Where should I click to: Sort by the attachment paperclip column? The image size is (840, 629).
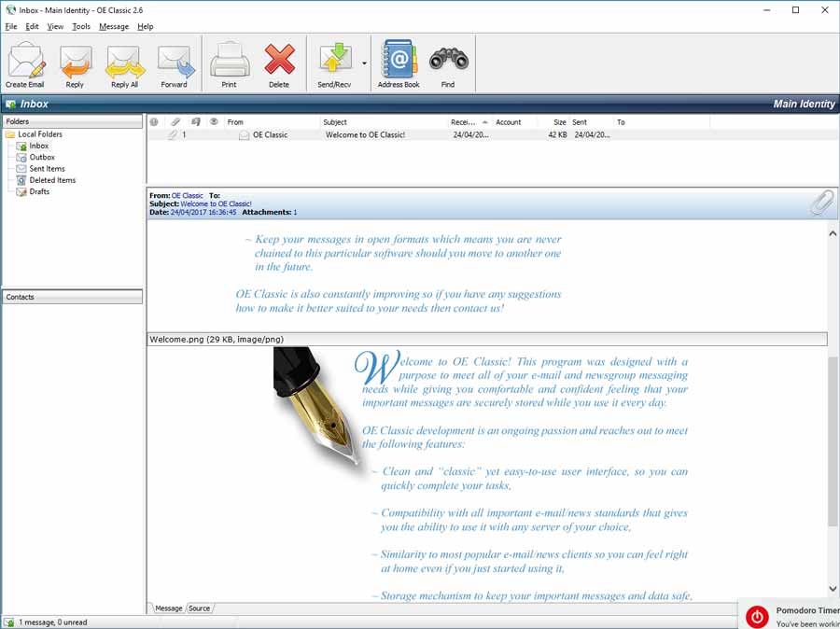[175, 122]
